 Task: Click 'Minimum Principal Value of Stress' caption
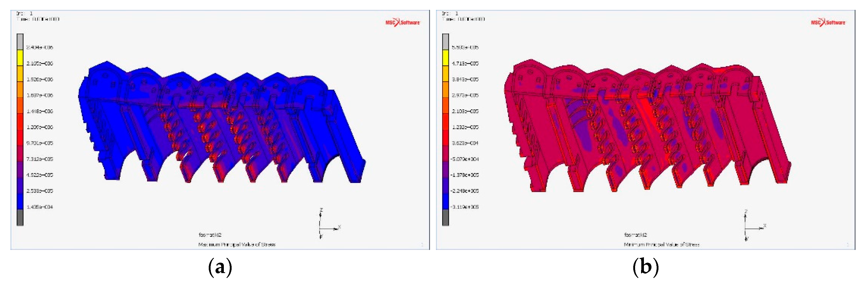pos(661,244)
